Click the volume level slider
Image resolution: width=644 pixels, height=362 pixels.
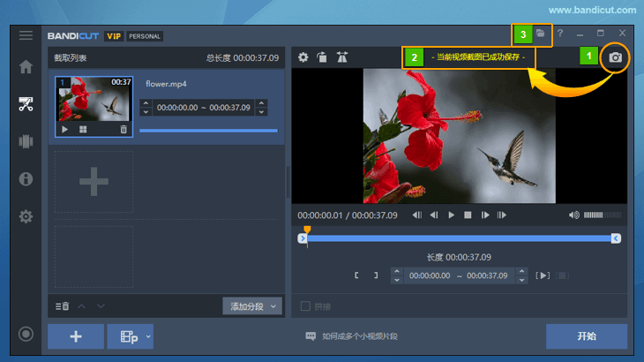coord(602,215)
